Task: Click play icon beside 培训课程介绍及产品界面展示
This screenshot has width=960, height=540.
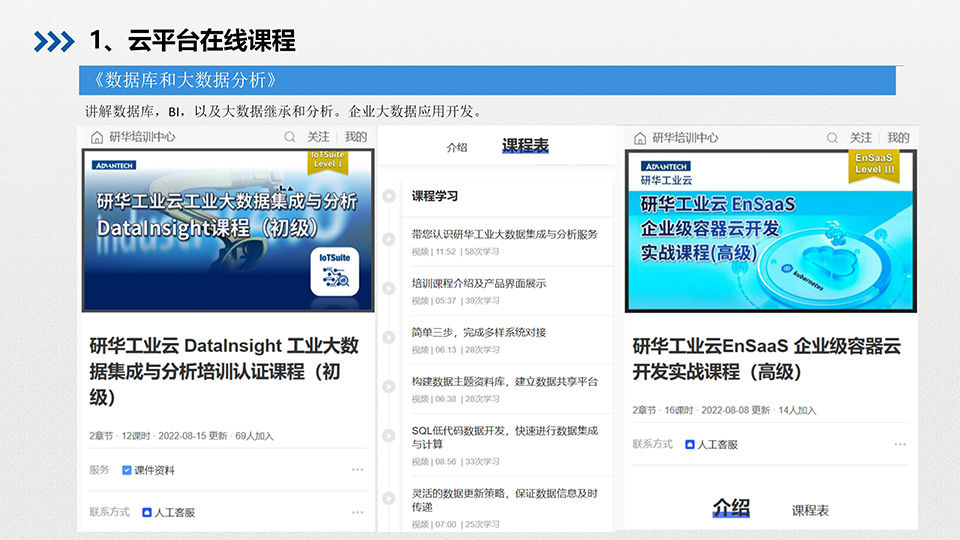Action: click(389, 289)
